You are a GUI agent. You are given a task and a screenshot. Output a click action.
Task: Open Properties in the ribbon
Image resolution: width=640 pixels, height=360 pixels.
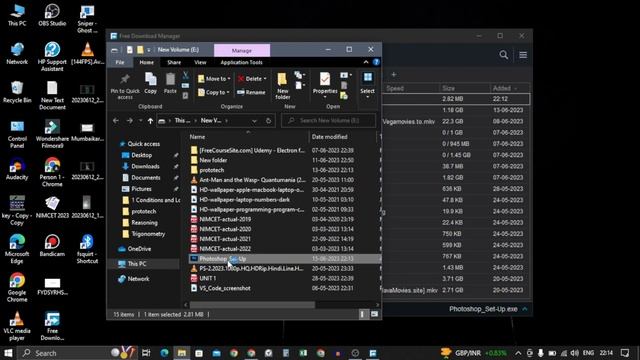coord(325,85)
